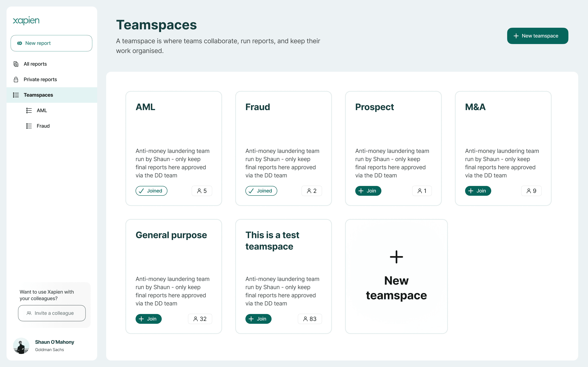Open Shaun O'Mahony profile avatar

pos(21,346)
